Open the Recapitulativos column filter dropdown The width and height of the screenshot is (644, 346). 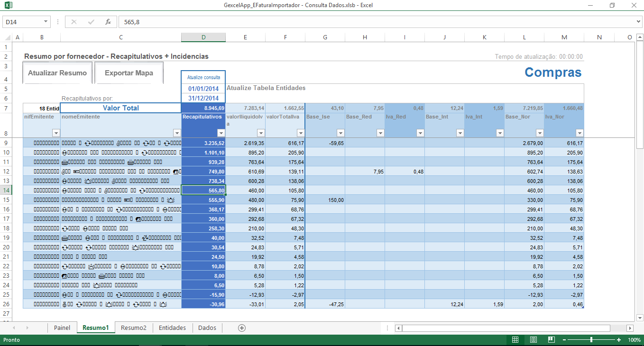[221, 133]
